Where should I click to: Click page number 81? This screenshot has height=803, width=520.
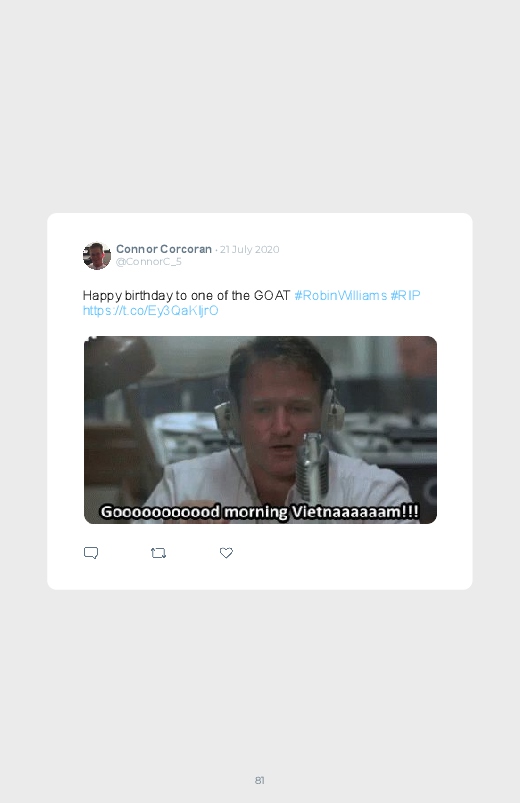click(x=260, y=780)
